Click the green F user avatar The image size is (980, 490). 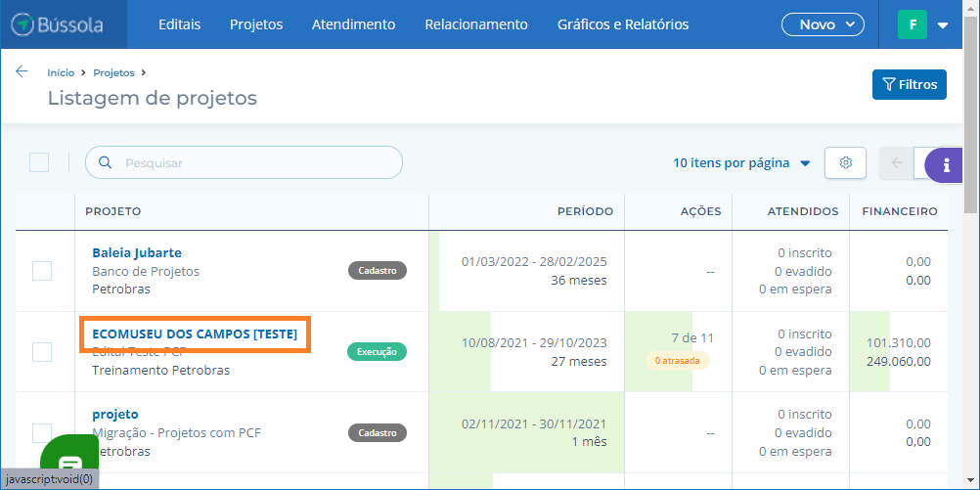coord(913,25)
